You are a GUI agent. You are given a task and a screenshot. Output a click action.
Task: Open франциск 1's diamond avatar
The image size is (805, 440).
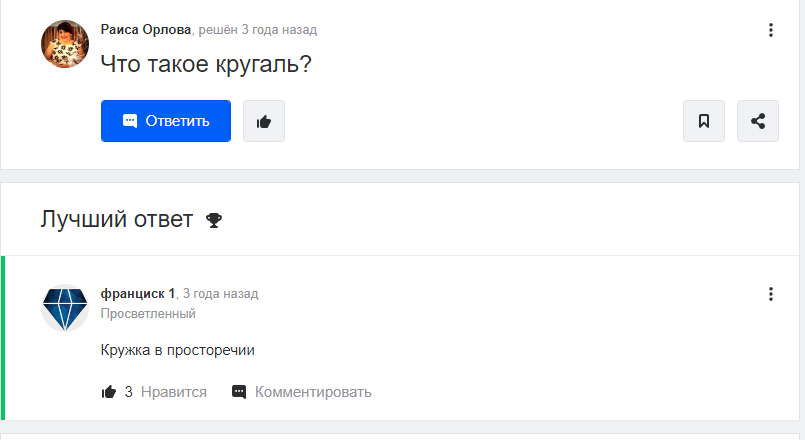click(x=65, y=308)
